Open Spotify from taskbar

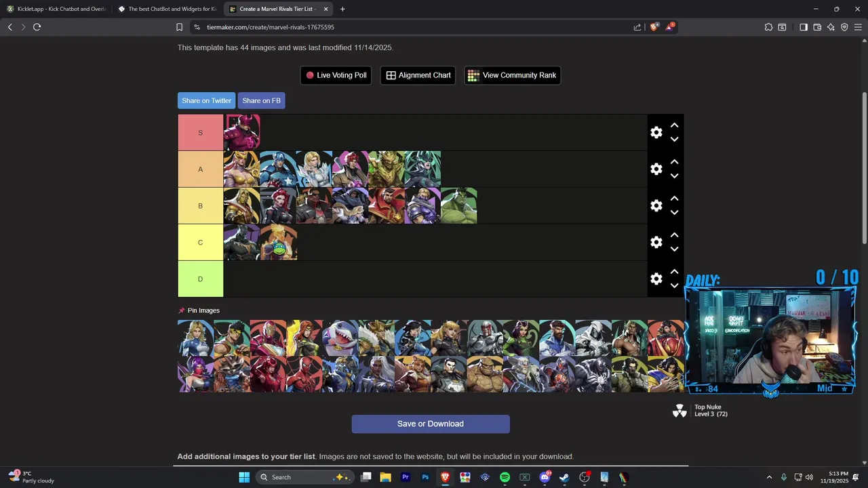[x=505, y=477]
